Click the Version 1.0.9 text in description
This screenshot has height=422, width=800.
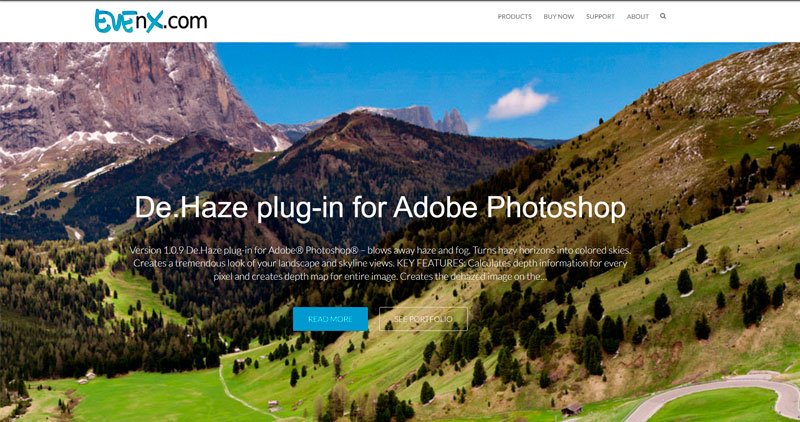(x=157, y=251)
